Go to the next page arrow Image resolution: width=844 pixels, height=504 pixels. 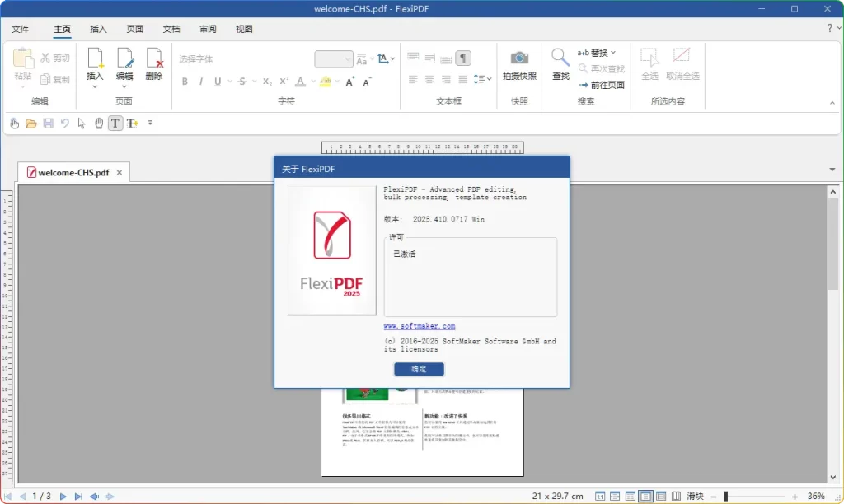click(63, 497)
